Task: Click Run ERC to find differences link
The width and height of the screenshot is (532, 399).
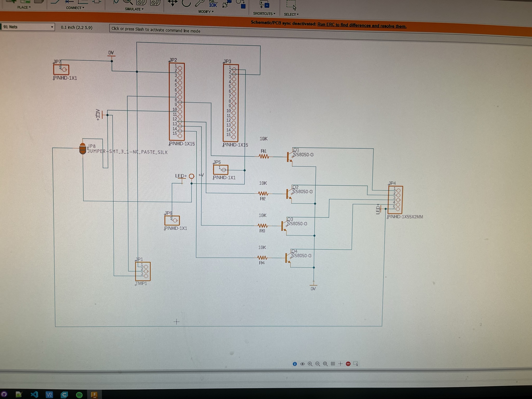Action: click(362, 25)
